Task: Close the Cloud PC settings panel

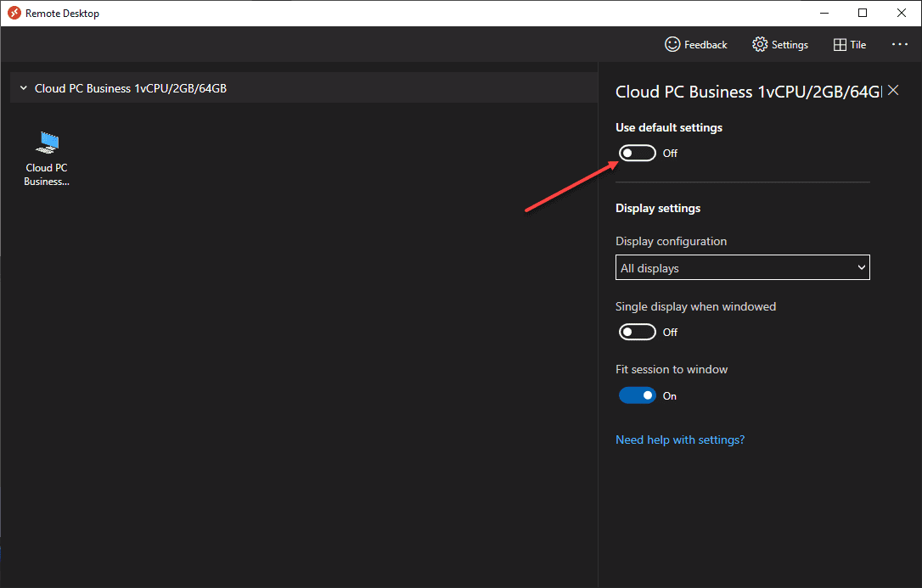Action: click(893, 91)
